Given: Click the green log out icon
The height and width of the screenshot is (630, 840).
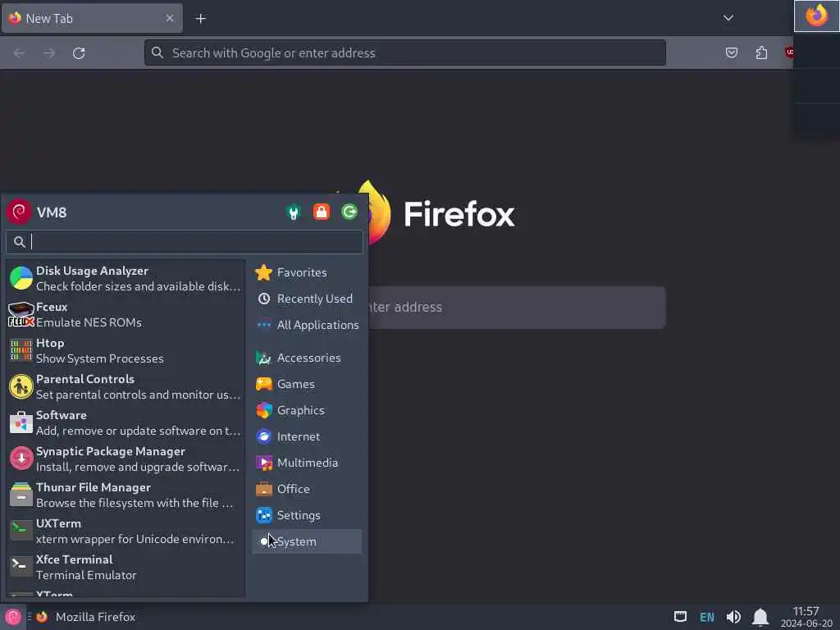Looking at the screenshot, I should [x=349, y=212].
